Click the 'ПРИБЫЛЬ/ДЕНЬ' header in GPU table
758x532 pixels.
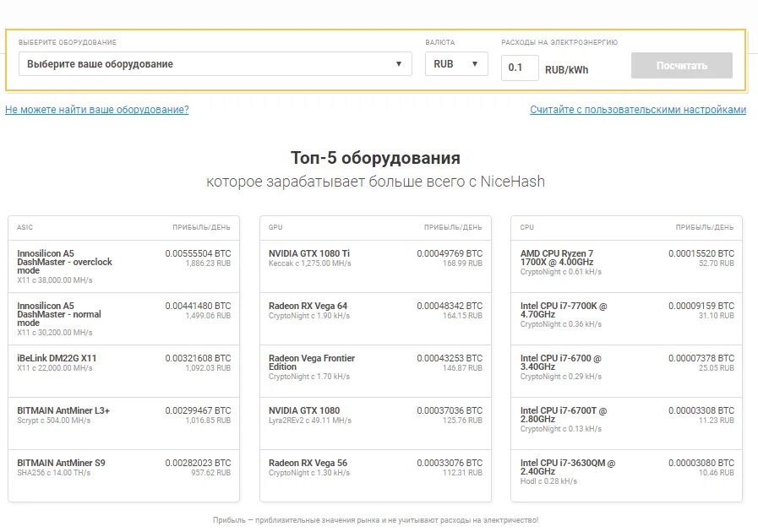pyautogui.click(x=453, y=227)
